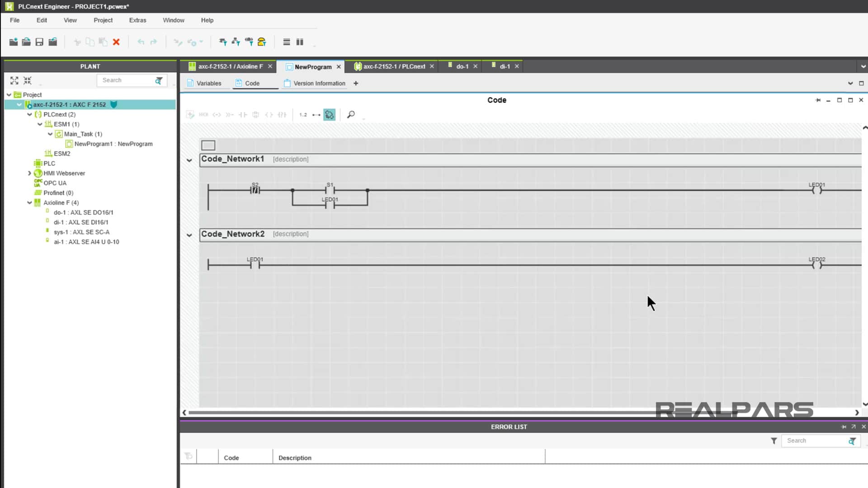Select NewProgram1 : NewProgram in the tree

click(x=113, y=144)
